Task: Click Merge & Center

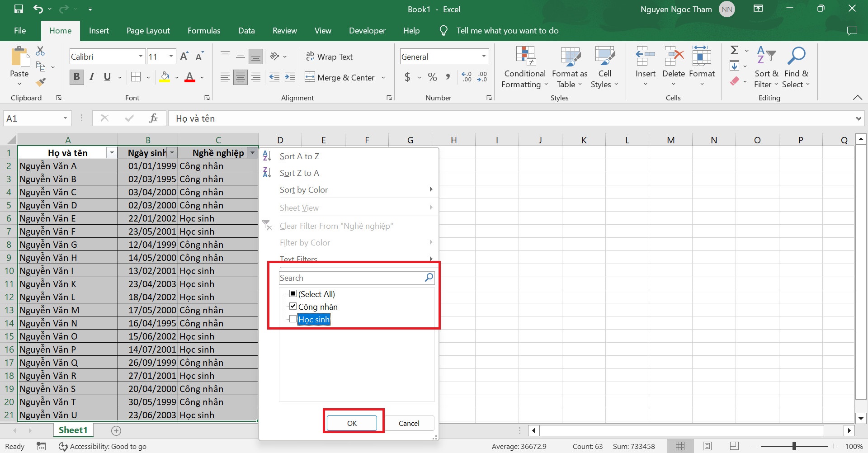Action: (x=340, y=77)
